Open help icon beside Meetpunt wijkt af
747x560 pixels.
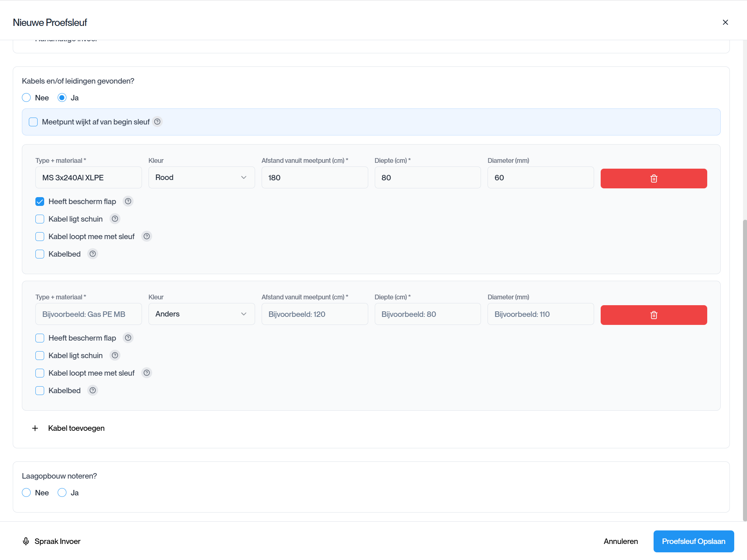[157, 122]
